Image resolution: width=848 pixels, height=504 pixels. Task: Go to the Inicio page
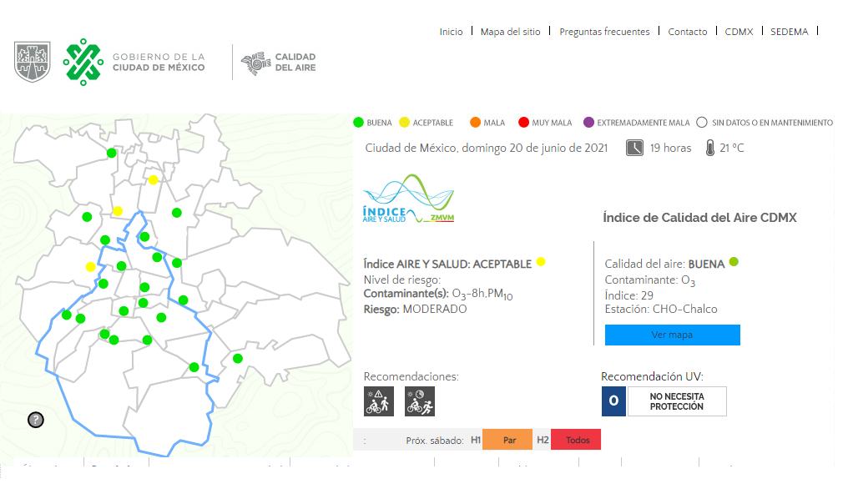point(451,32)
